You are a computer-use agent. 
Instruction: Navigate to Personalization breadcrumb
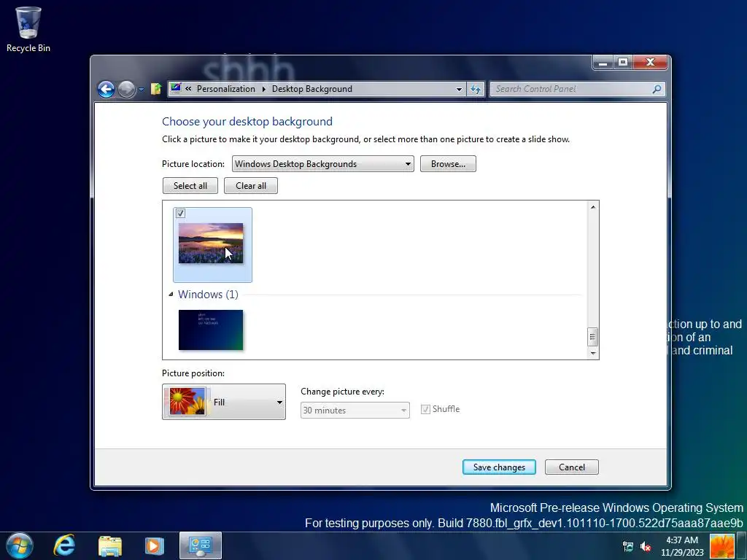click(x=226, y=88)
